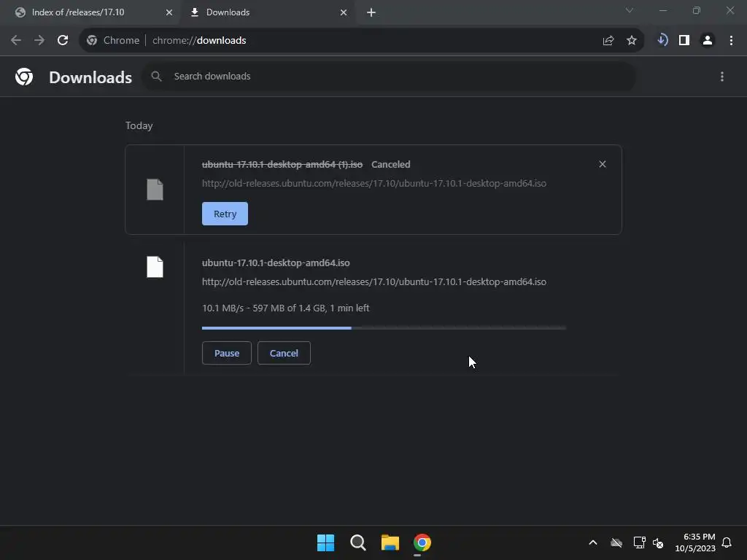Viewport: 747px width, 560px height.
Task: Click the Chrome logo beside Downloads heading
Action: coord(24,77)
